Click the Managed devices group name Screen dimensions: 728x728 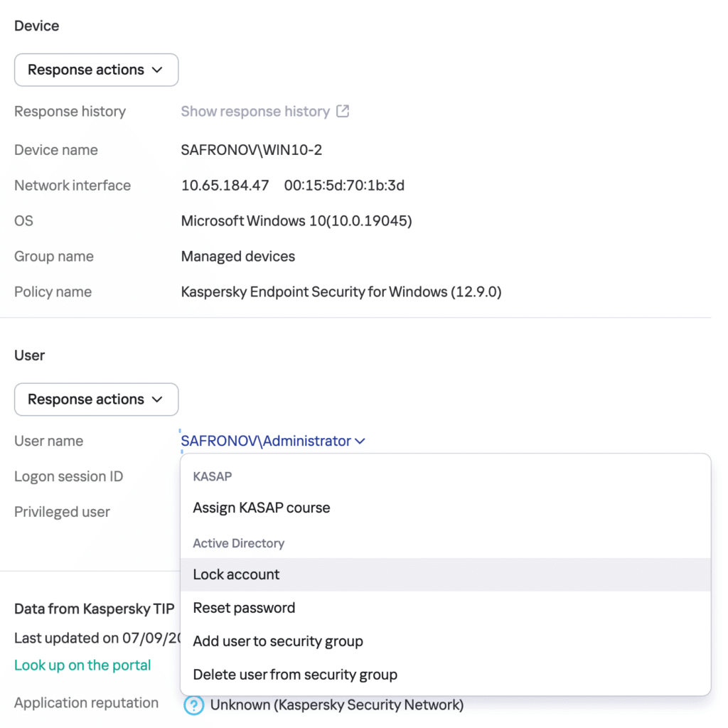pos(237,257)
